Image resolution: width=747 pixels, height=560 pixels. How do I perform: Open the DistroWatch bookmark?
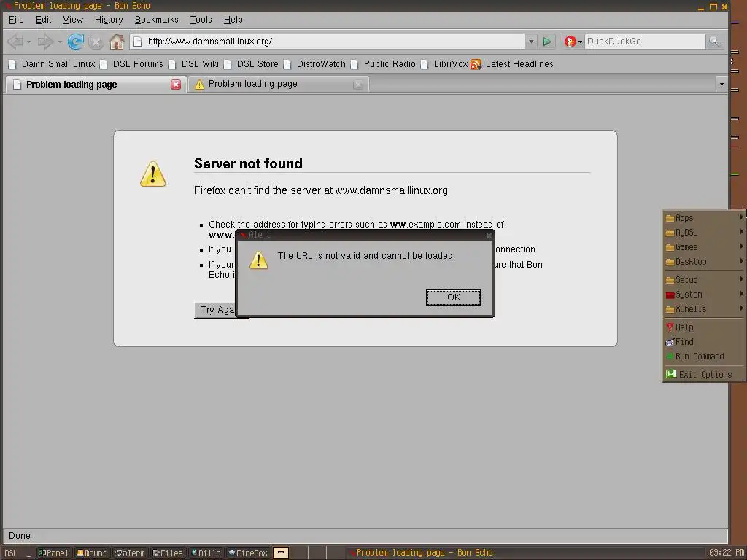coord(314,64)
